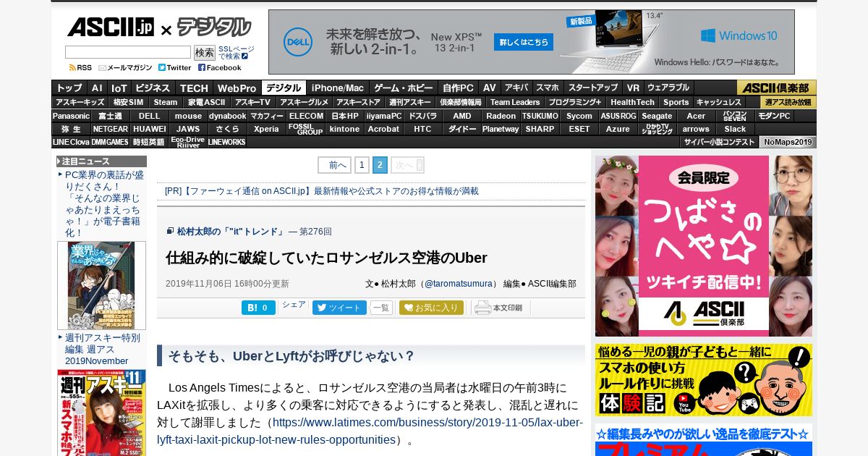868x456 pixels.
Task: Open the 一覧 tweet list button
Action: 381,308
